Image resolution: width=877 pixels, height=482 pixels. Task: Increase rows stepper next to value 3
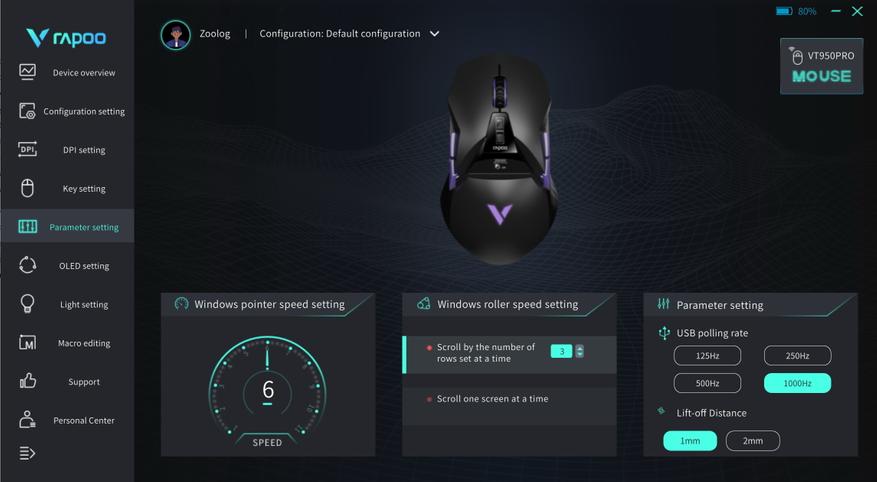point(579,348)
